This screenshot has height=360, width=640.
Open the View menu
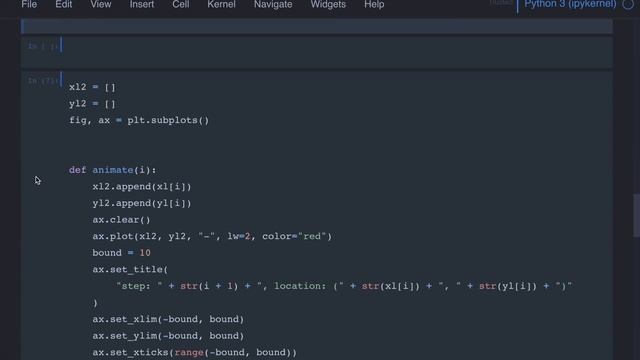(x=100, y=4)
